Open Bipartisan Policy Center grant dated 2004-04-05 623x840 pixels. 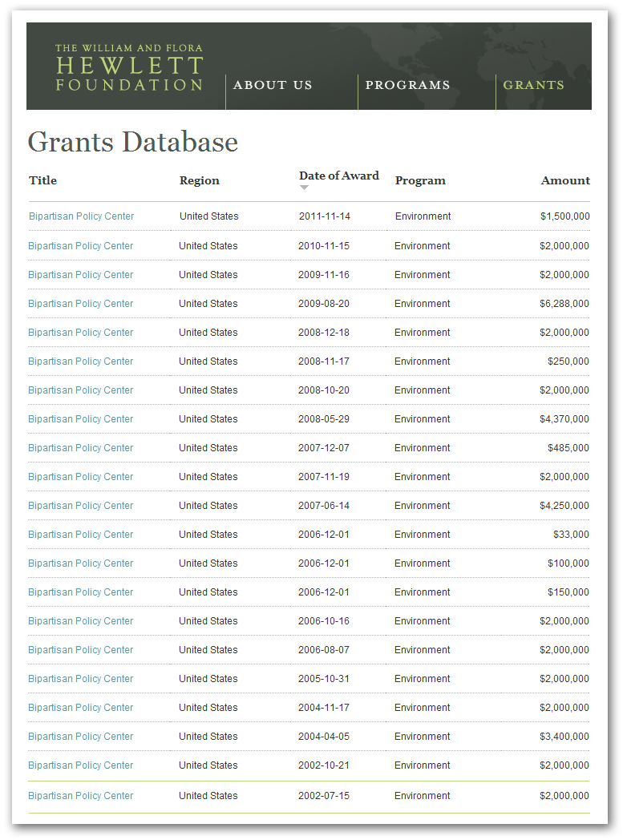pyautogui.click(x=80, y=737)
